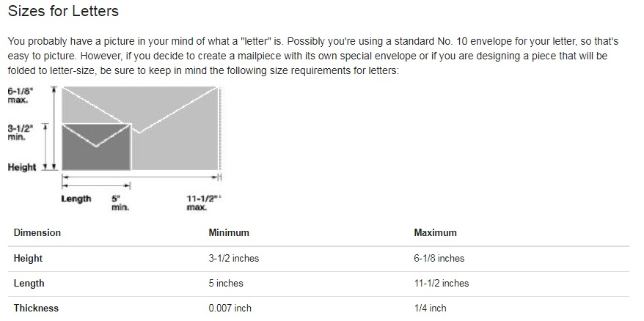Click the "0.007 inch" minimum thickness cell

(230, 308)
